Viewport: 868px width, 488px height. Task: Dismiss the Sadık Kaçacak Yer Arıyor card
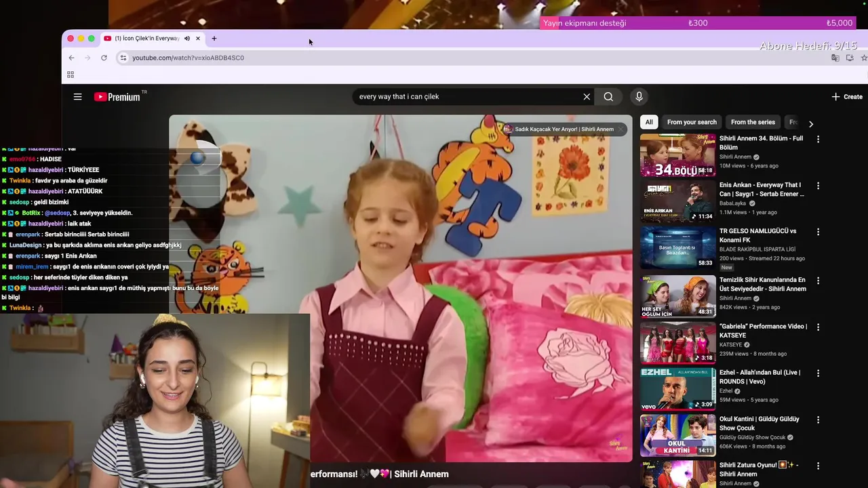coord(620,129)
